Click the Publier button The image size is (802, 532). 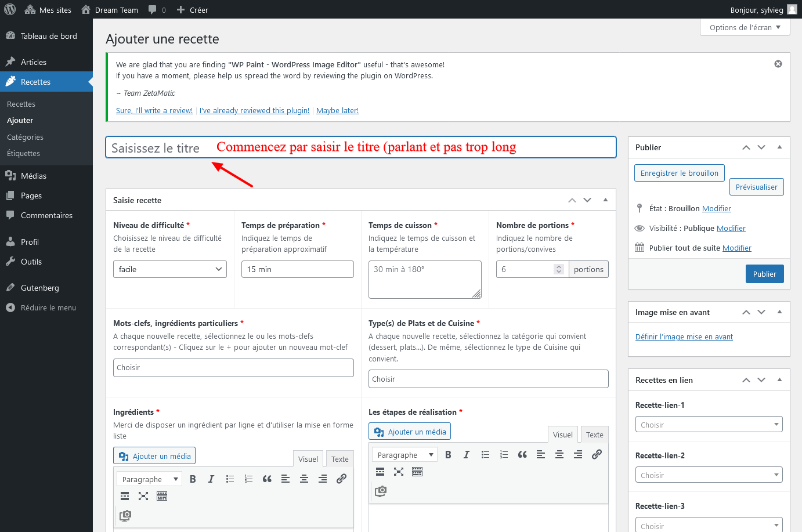(764, 274)
